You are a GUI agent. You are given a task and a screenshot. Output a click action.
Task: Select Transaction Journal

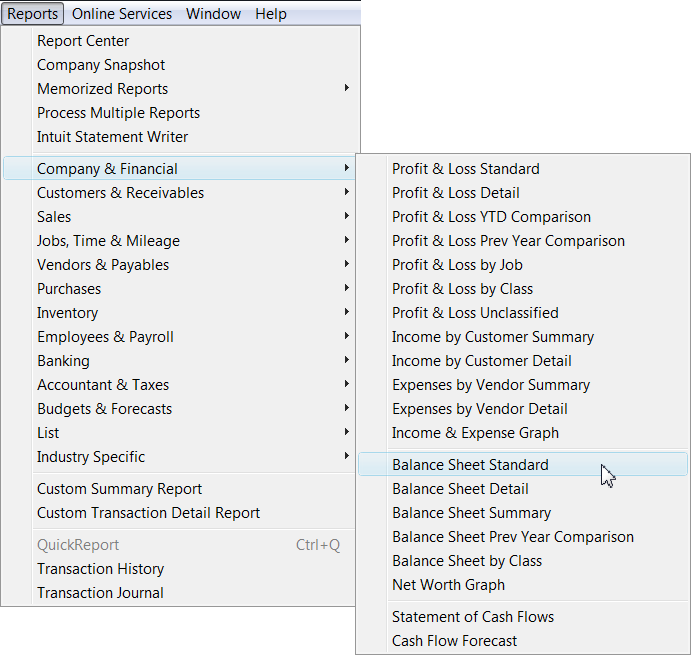[x=100, y=593]
